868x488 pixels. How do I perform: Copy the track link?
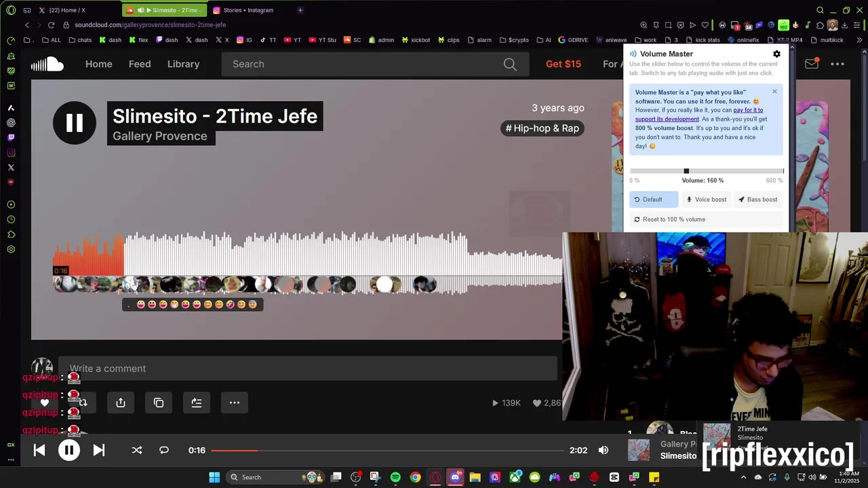pyautogui.click(x=159, y=403)
